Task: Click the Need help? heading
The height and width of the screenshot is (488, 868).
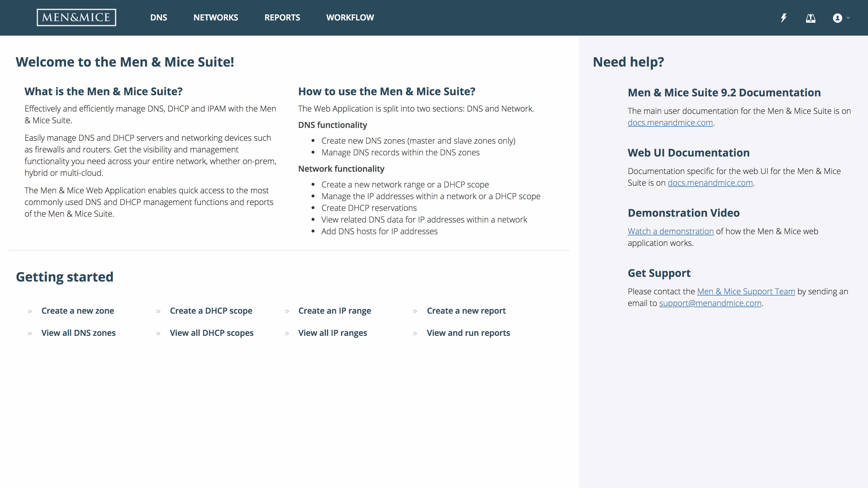Action: pyautogui.click(x=628, y=62)
